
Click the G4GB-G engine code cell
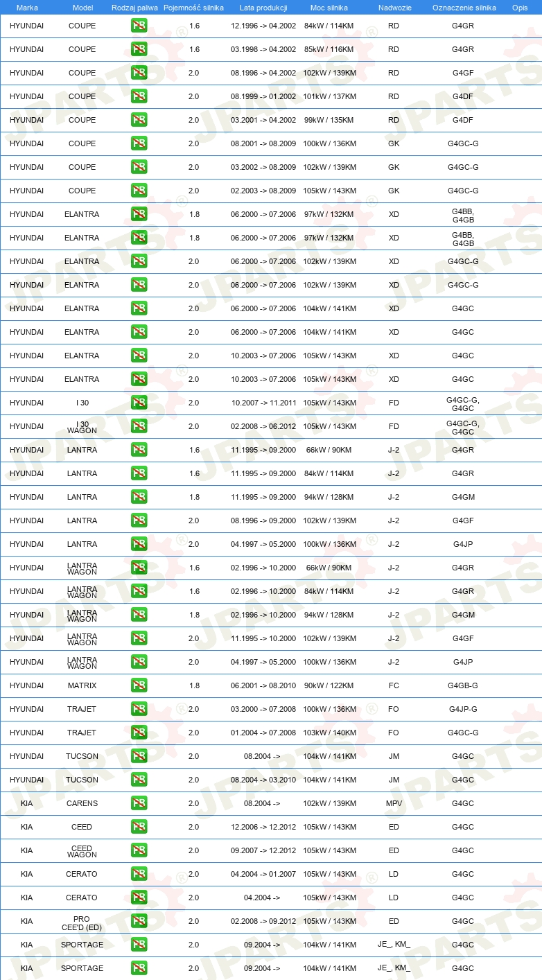tap(463, 685)
